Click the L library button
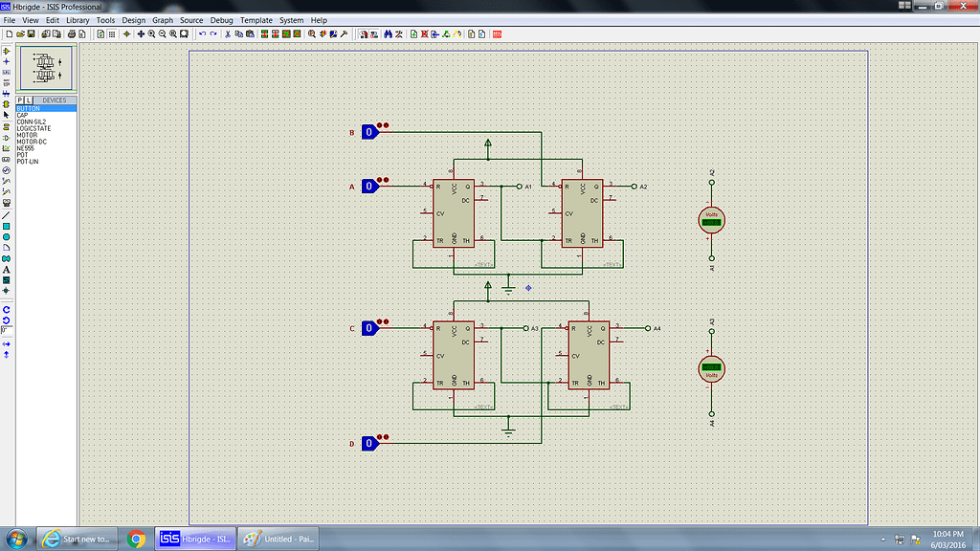The width and height of the screenshot is (980, 551). (x=27, y=99)
